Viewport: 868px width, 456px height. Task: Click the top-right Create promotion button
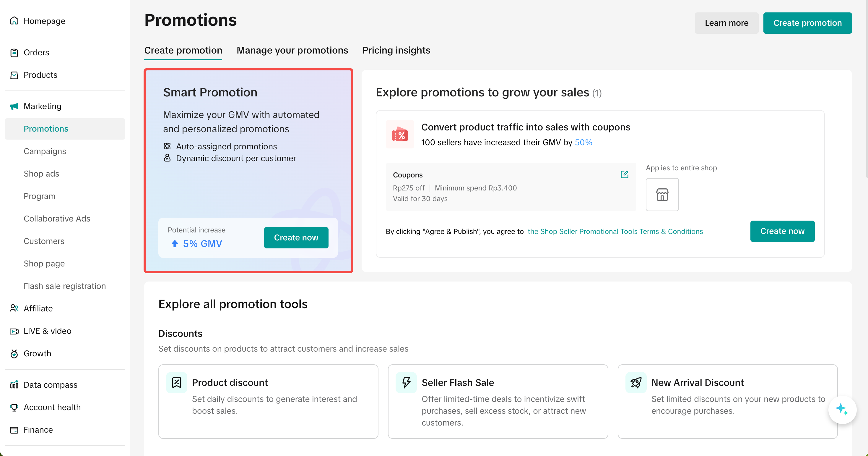(x=807, y=23)
